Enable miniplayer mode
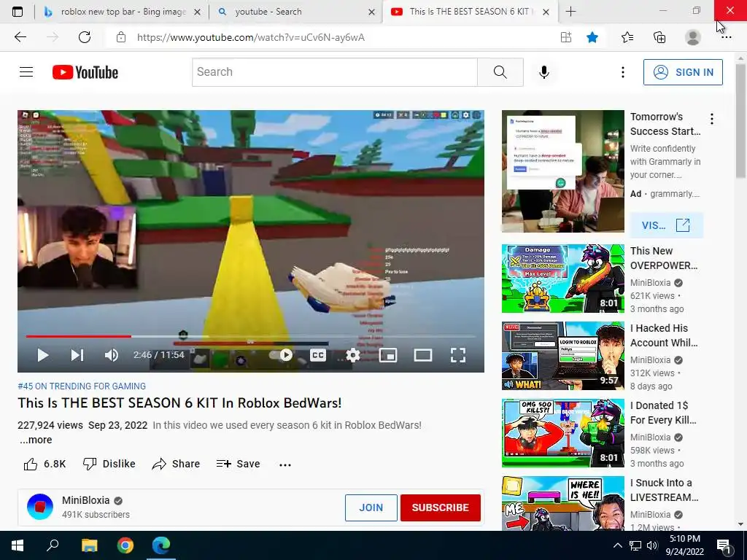This screenshot has width=747, height=560. pos(388,355)
